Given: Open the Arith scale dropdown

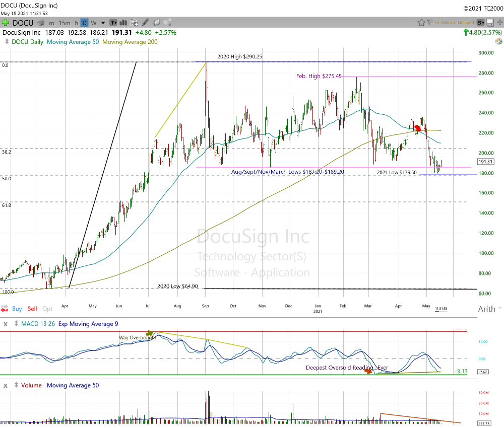Looking at the screenshot, I should coord(489,309).
